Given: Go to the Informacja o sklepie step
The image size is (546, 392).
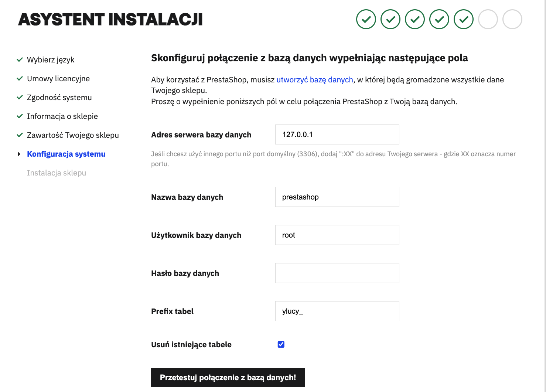Looking at the screenshot, I should pyautogui.click(x=62, y=116).
